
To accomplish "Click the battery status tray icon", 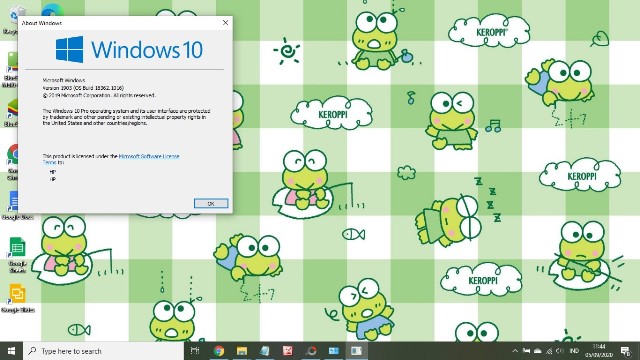I will pos(527,351).
